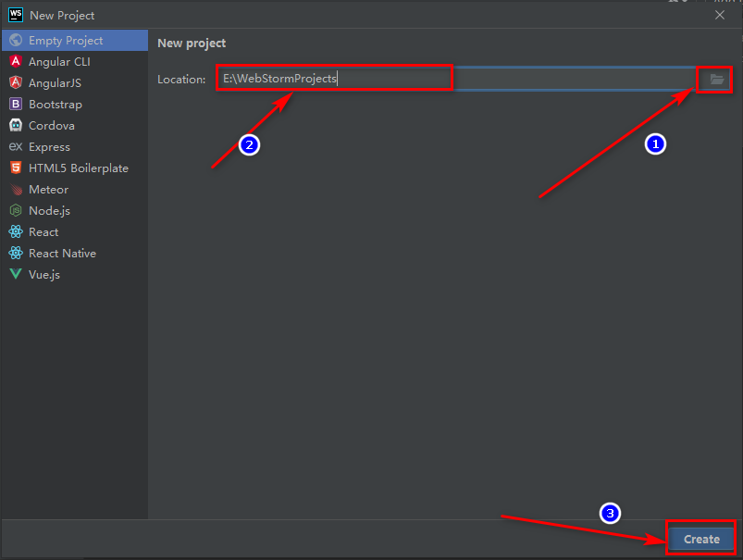Click the React Native atom icon
This screenshot has width=743, height=560.
16,253
